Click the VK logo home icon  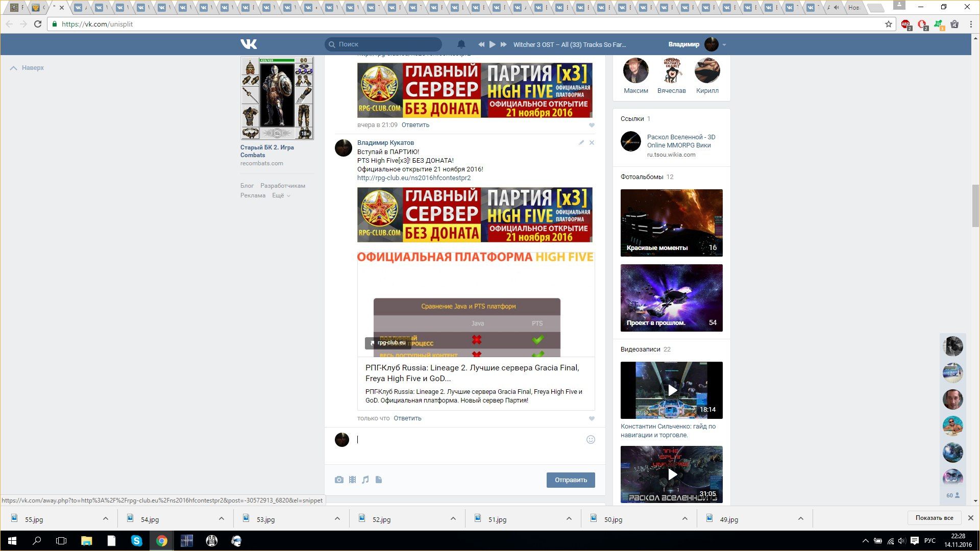tap(249, 44)
